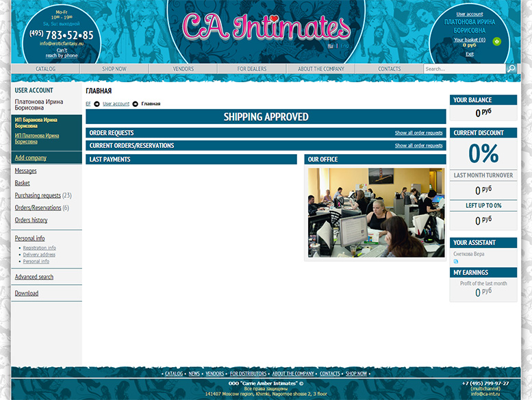The image size is (532, 400).
Task: Select ИП Платонова Ирина Борисовна company
Action: pos(37,138)
